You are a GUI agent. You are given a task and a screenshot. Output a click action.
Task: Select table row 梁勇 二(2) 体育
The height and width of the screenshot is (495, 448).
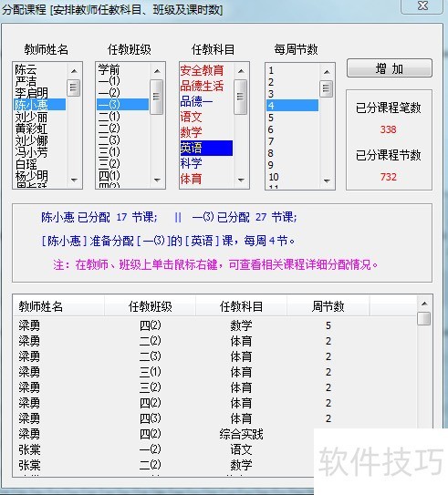click(x=214, y=341)
